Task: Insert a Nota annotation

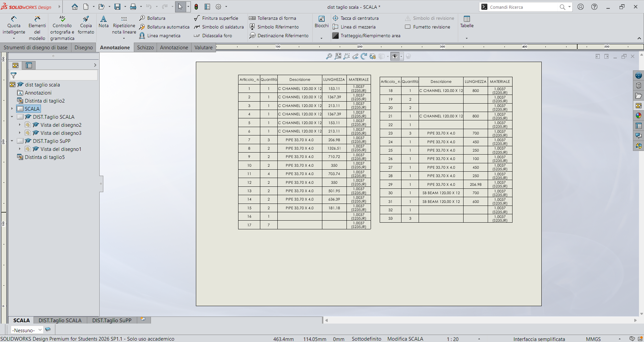Action: click(103, 22)
